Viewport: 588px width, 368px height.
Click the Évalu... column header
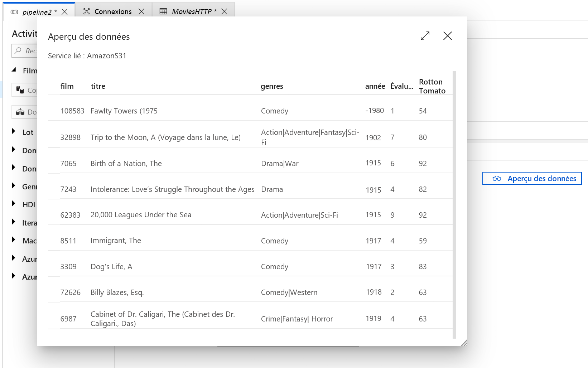click(402, 86)
